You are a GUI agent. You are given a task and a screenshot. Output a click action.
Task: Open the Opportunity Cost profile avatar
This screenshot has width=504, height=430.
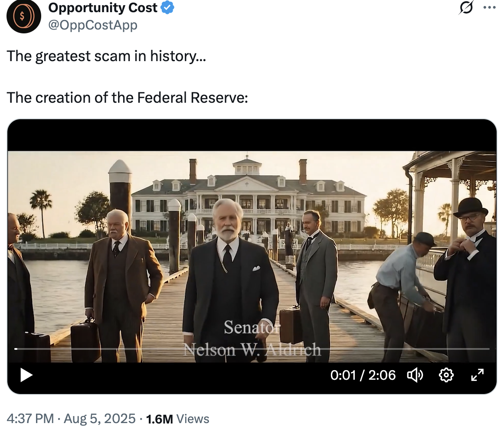24,17
